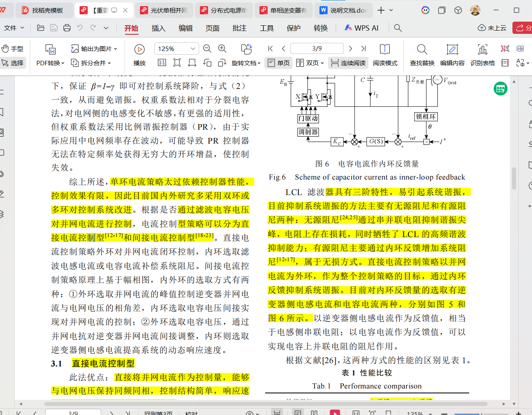This screenshot has height=415, width=532.
Task: Expand the PDF转换 dropdown
Action: coord(50,63)
